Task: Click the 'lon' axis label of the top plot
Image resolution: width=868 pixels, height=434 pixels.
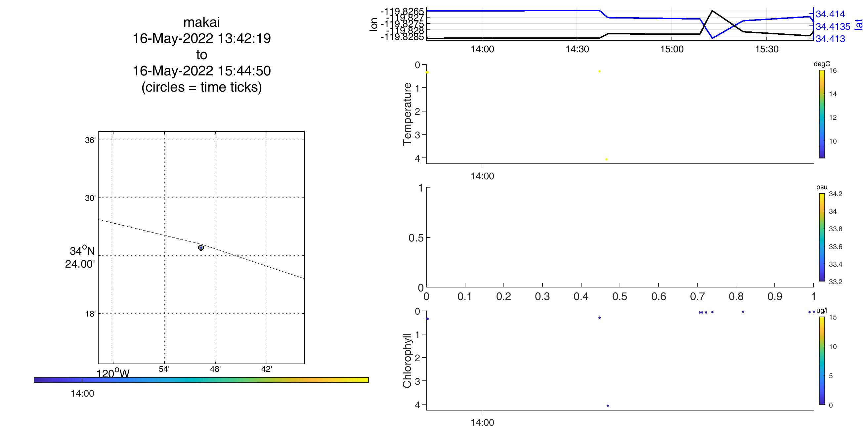Action: point(374,24)
